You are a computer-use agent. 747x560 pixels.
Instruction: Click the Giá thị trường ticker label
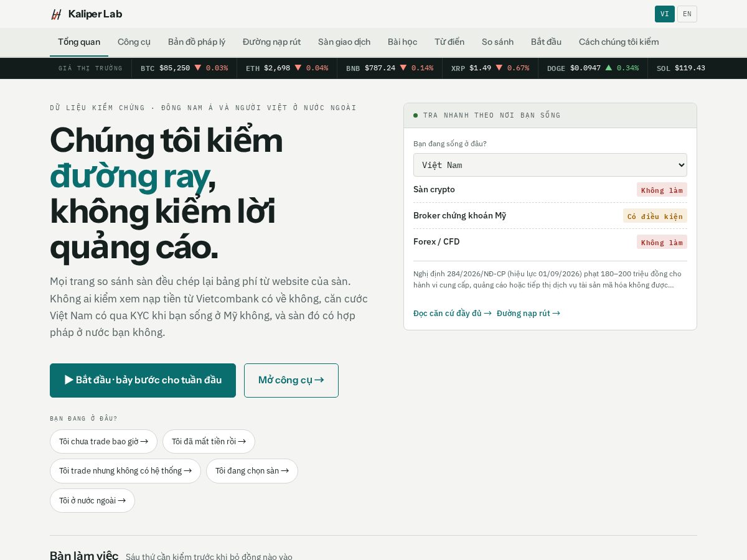[x=90, y=68]
